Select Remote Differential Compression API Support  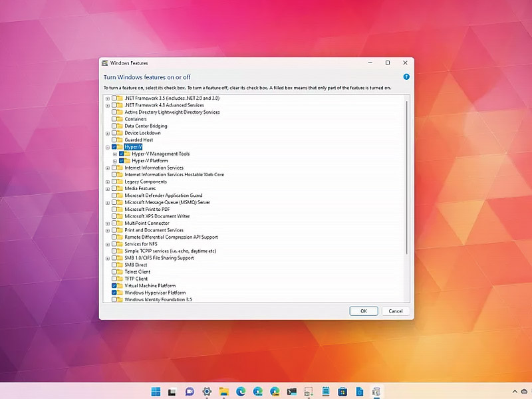tap(171, 237)
